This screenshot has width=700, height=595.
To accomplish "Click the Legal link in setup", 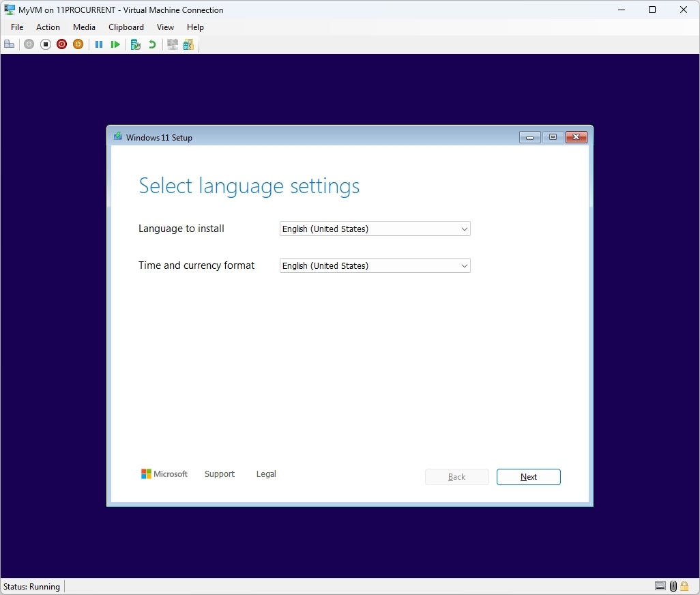I will tap(265, 474).
